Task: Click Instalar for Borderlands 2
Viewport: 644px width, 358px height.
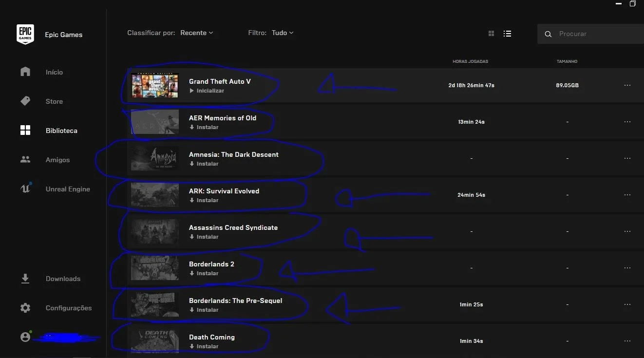Action: tap(204, 273)
